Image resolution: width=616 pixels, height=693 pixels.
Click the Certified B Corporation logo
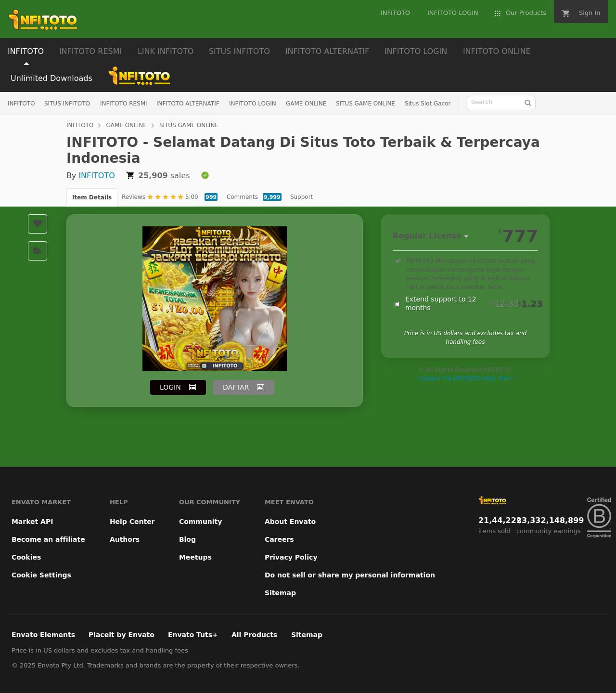(599, 517)
